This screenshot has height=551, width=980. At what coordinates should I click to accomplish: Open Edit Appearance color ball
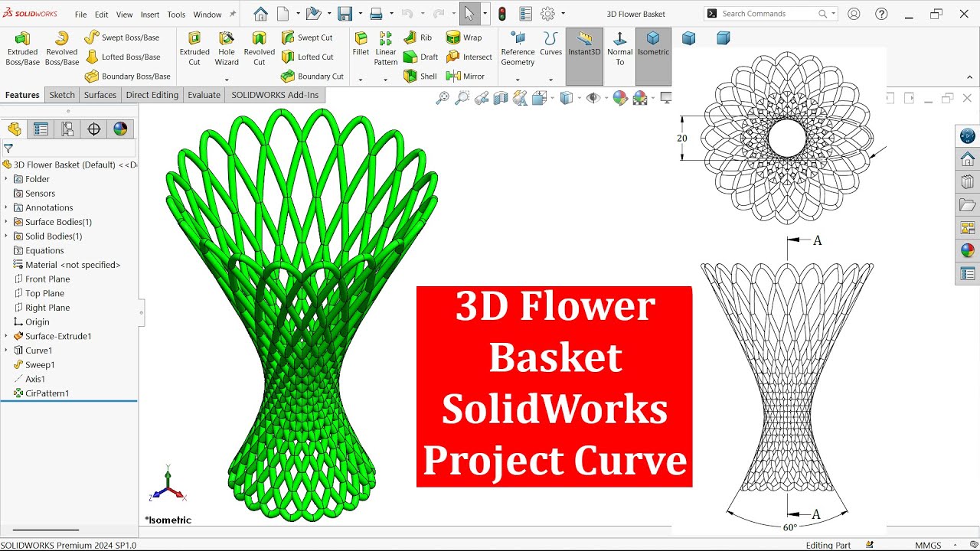(620, 97)
